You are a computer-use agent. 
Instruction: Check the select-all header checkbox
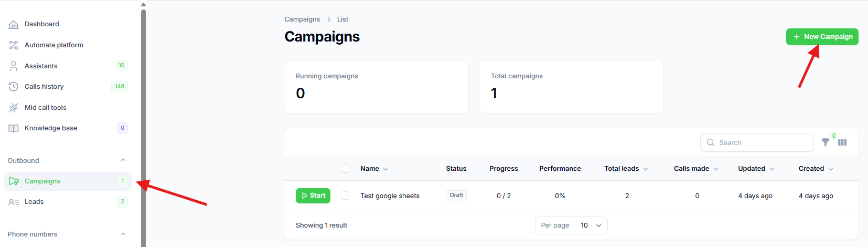[x=345, y=169]
